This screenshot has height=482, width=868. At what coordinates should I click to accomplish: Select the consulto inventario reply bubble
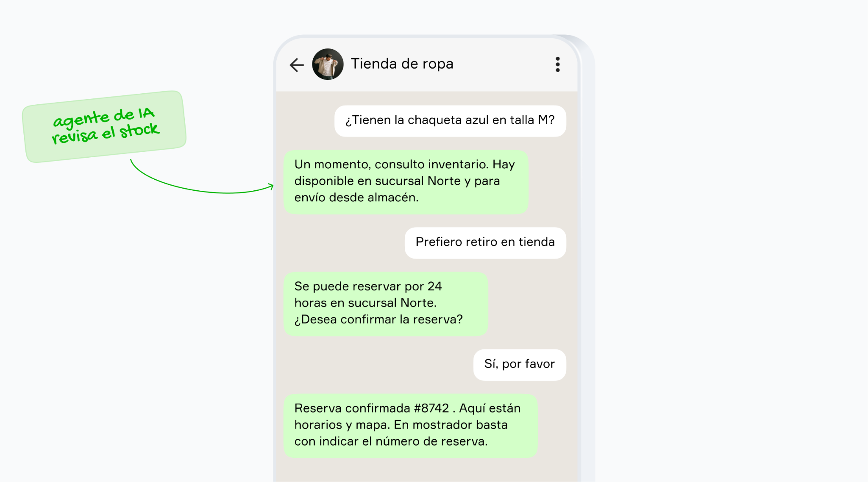pyautogui.click(x=406, y=181)
